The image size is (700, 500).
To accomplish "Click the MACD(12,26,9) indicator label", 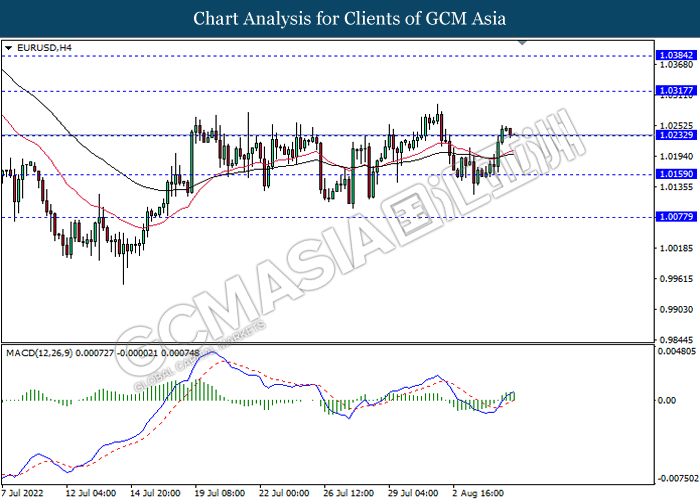I will coord(103,353).
